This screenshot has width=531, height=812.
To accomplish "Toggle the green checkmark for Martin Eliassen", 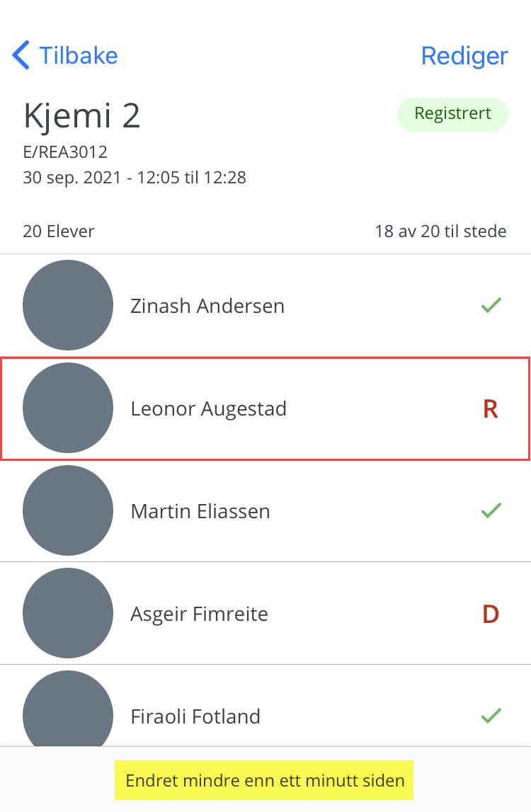I will coord(491,510).
